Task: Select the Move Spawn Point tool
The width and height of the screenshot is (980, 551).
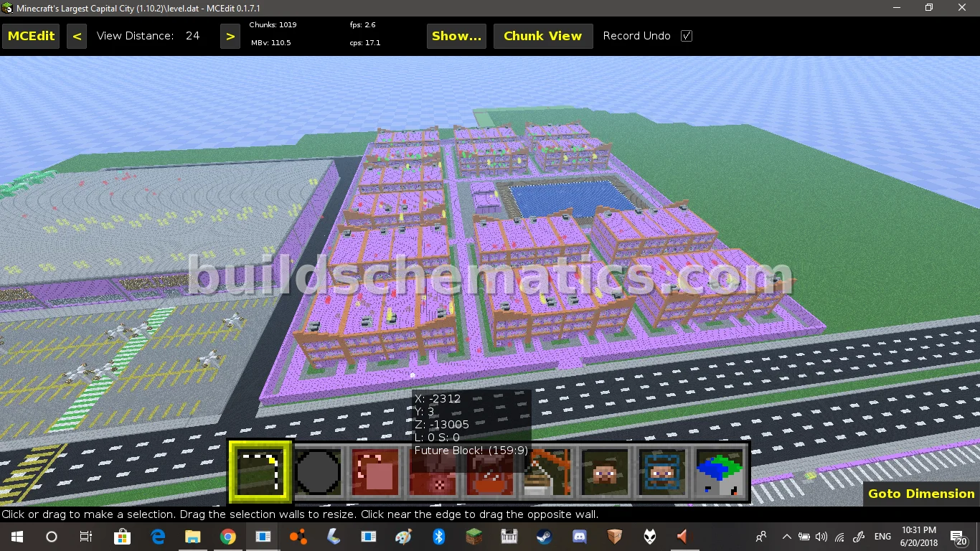Action: click(662, 472)
